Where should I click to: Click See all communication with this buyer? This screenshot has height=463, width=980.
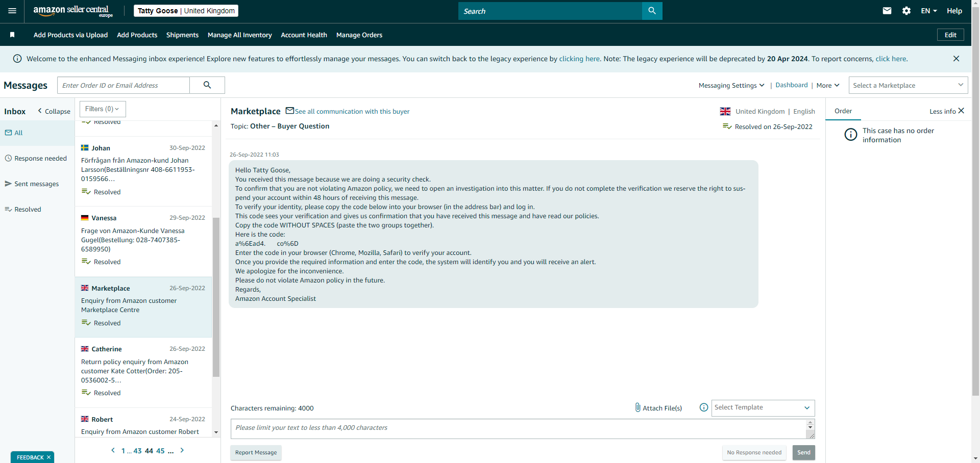click(352, 111)
